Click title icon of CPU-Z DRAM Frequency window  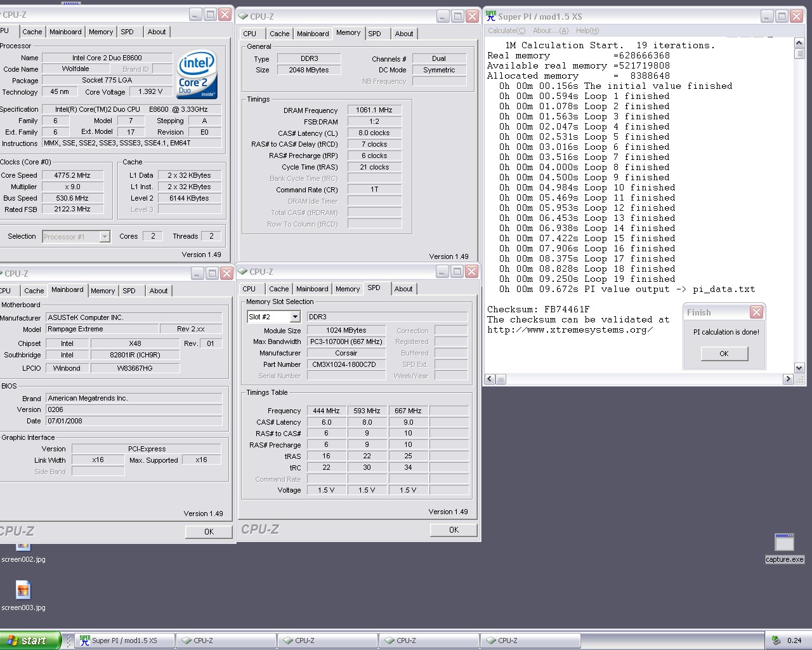242,17
